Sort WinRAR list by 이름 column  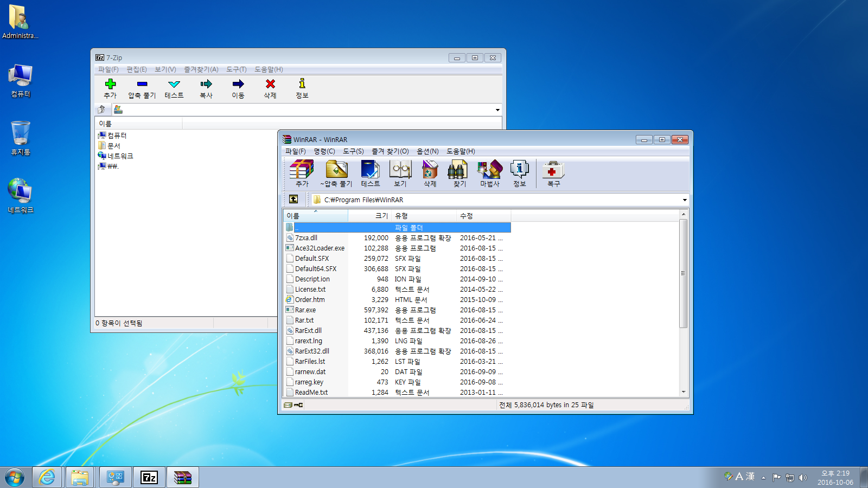315,216
